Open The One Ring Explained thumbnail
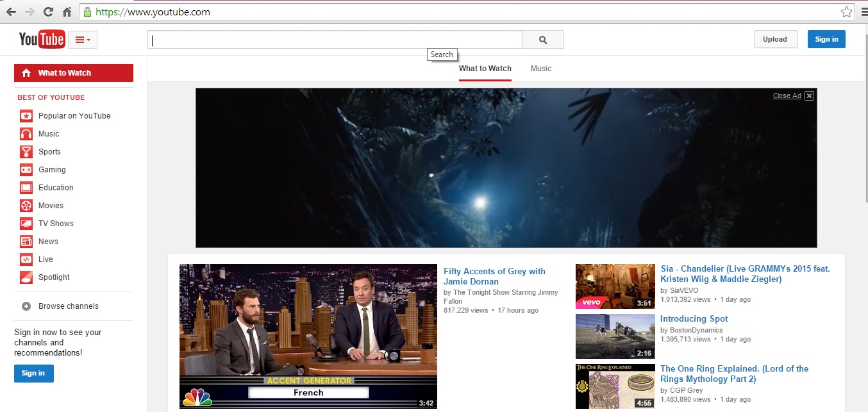This screenshot has width=868, height=412. point(615,386)
